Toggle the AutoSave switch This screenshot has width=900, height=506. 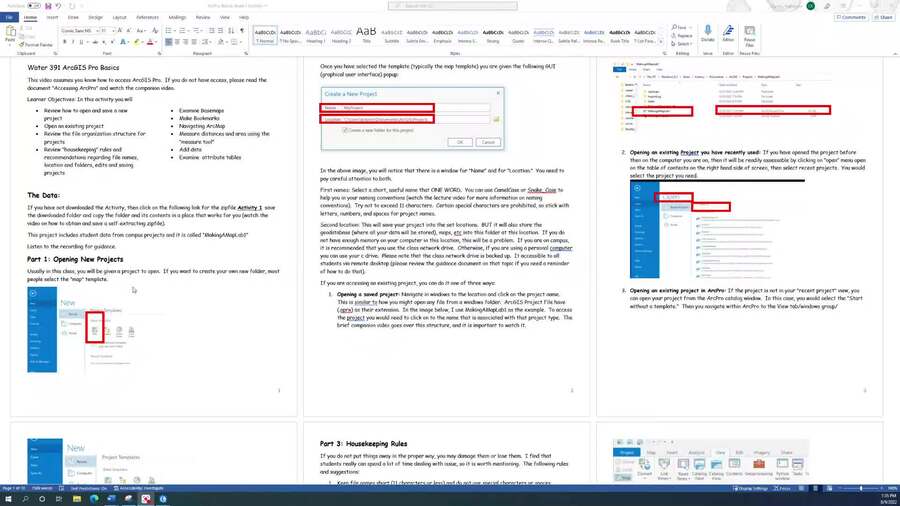coord(34,6)
